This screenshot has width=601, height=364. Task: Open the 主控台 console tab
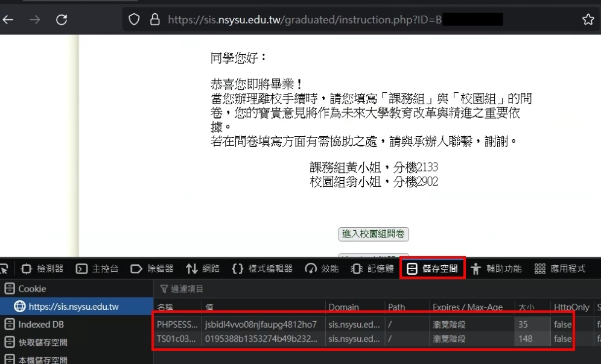click(97, 269)
